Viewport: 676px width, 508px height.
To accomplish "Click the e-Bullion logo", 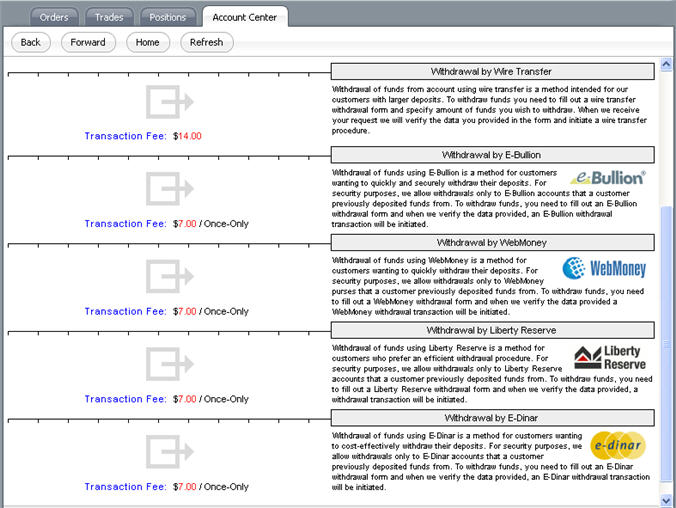I will pyautogui.click(x=608, y=178).
